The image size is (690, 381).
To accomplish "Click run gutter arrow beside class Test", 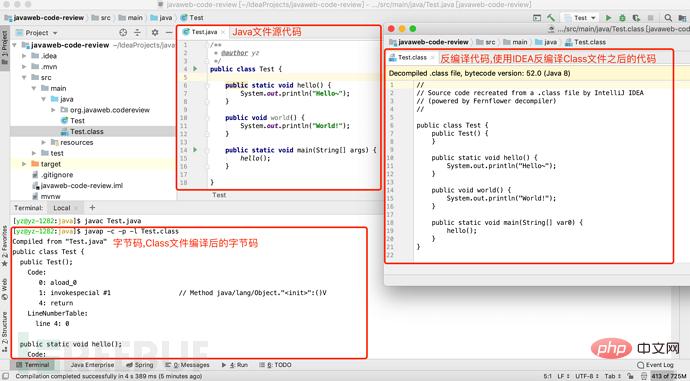I will [195, 69].
